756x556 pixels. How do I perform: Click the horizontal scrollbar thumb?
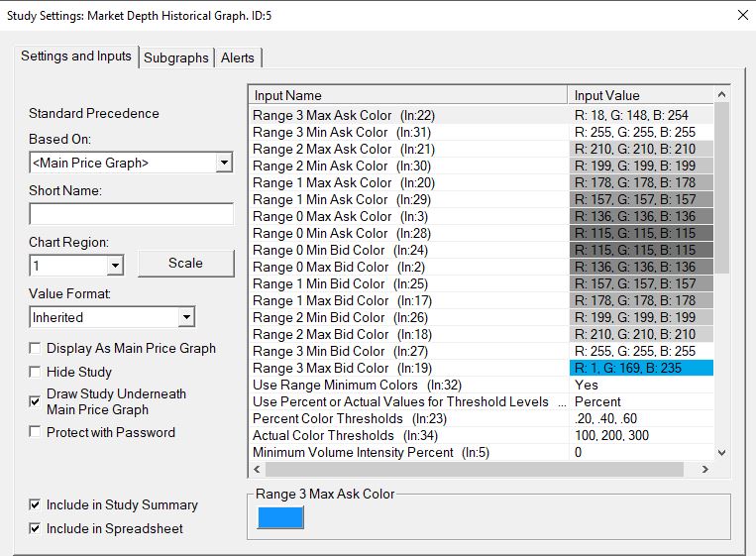click(475, 469)
